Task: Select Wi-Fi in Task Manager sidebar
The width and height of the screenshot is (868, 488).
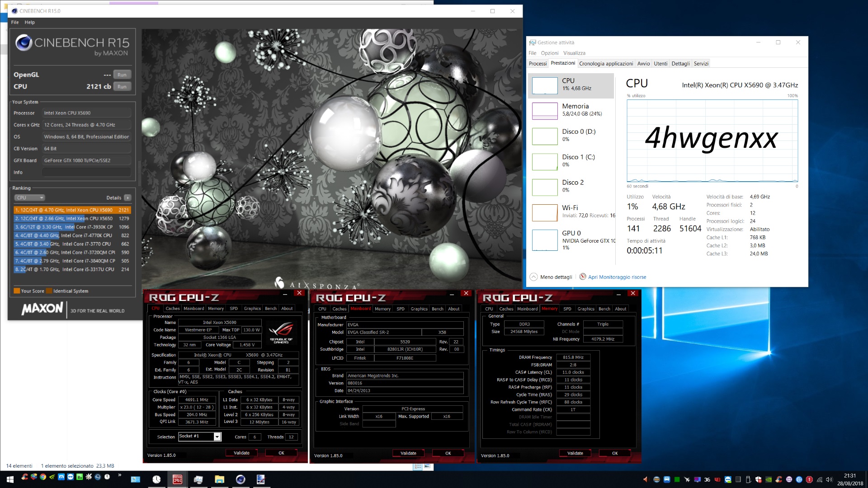Action: (x=571, y=211)
